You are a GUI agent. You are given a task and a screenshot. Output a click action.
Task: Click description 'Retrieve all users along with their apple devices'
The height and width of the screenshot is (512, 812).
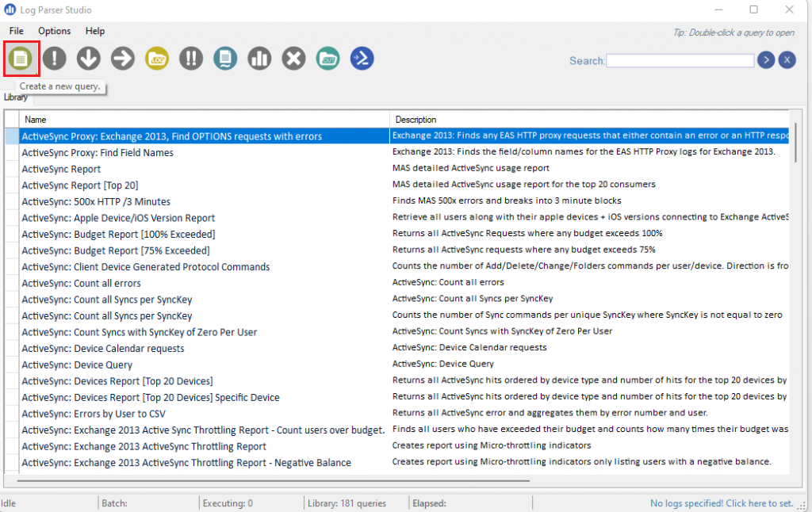(590, 217)
